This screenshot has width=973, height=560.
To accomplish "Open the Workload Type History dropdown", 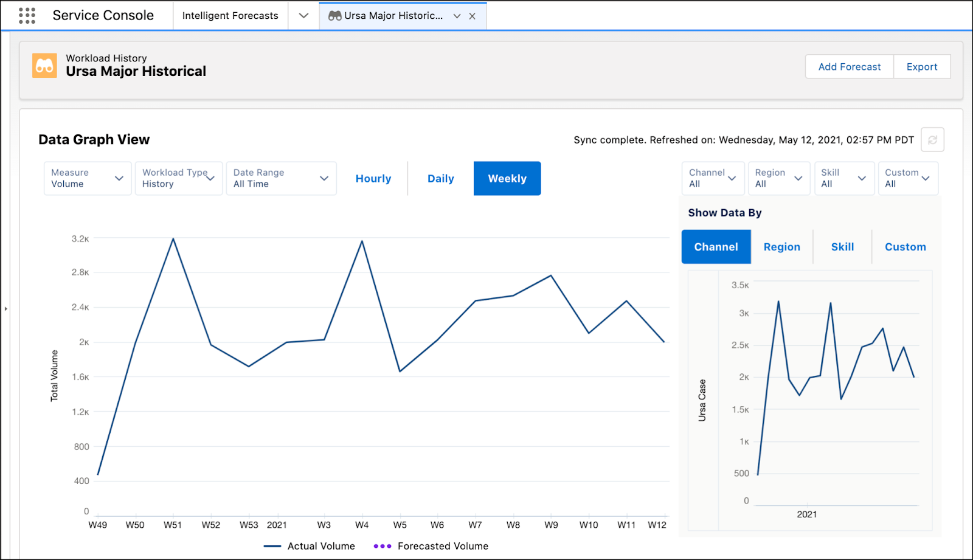I will coord(179,178).
